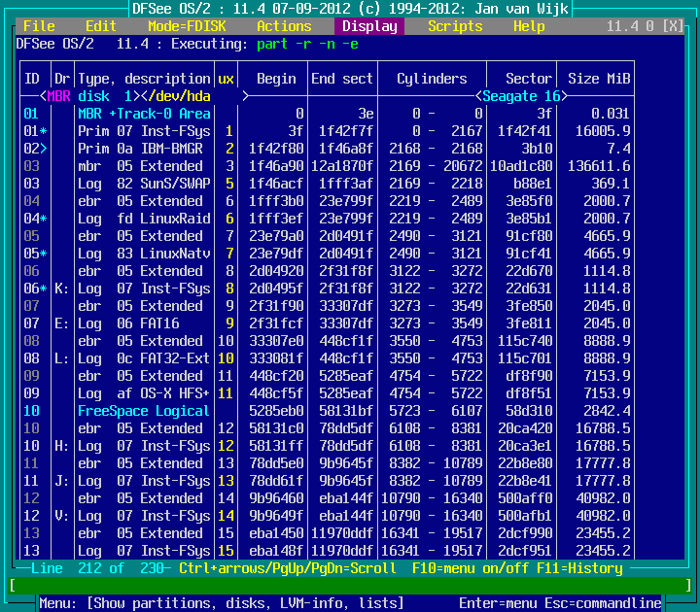Click the 'F10=menu on/off' hint
700x612 pixels.
471,568
